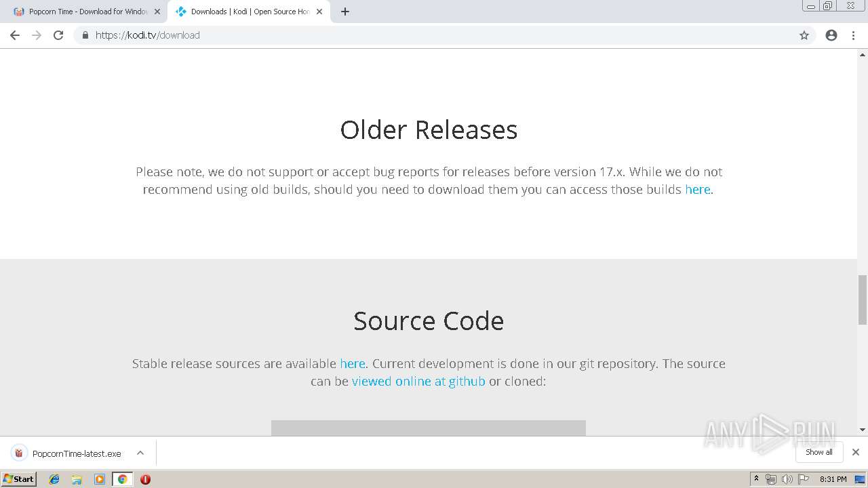Expand PopcornTime-latest.exe download options arrow

pyautogui.click(x=140, y=453)
